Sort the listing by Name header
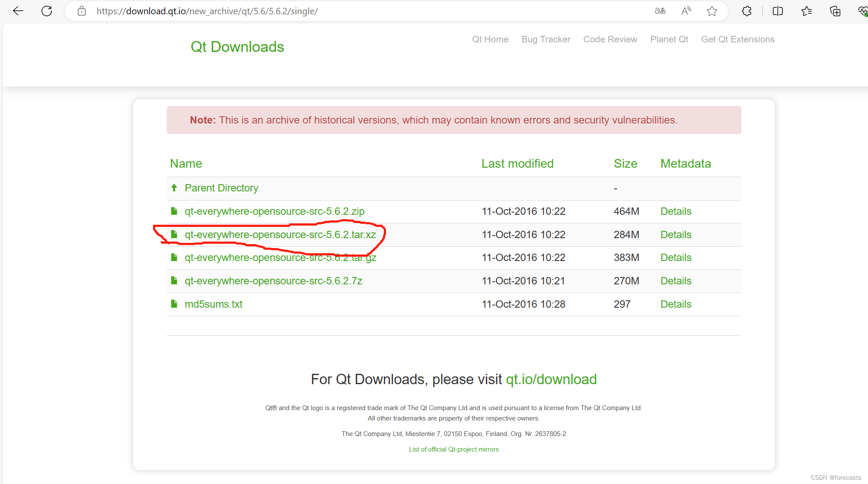Screen dimensions: 868x484 (x=186, y=164)
